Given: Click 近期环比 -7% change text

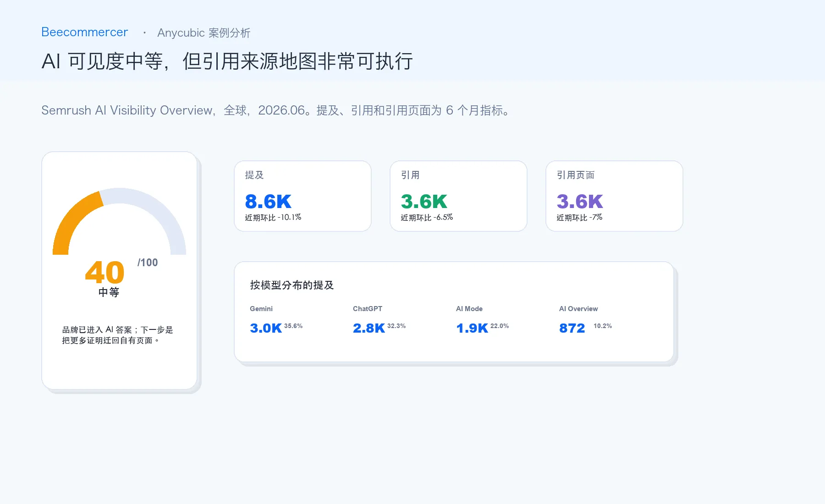Looking at the screenshot, I should coord(579,217).
